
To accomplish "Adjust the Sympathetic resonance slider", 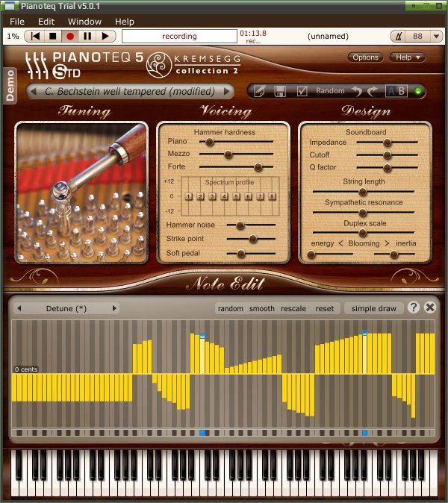I will 363,213.
